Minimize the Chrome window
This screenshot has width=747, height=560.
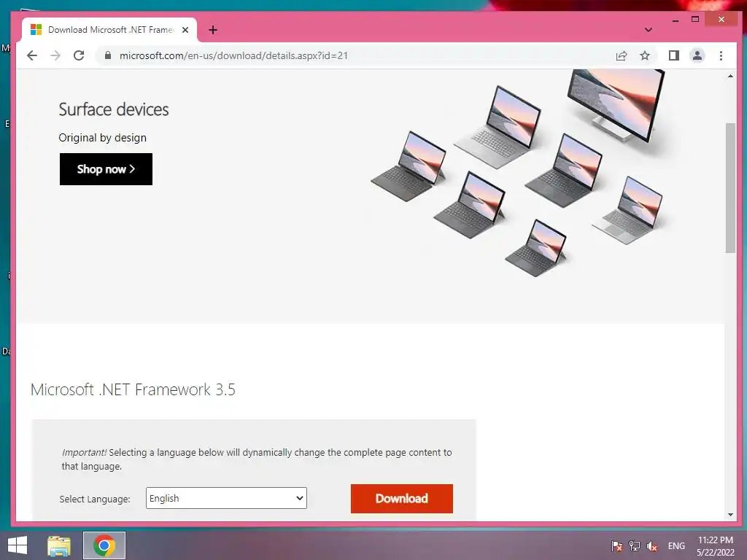(x=676, y=20)
